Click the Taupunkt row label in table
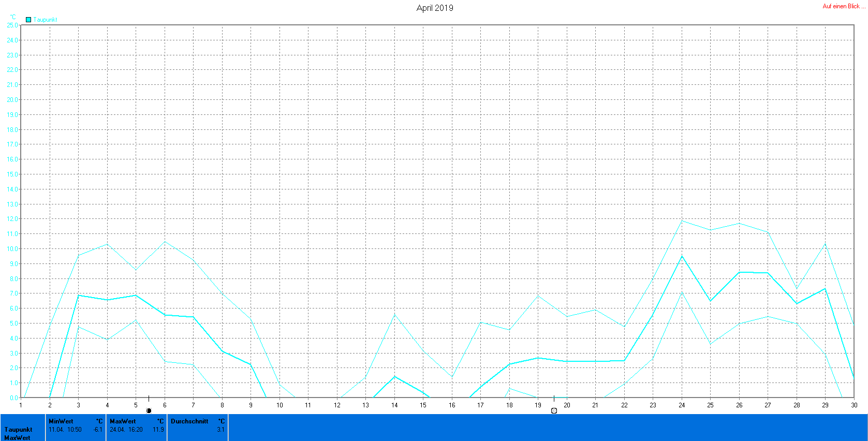Screen dimensions: 868x441 19,430
